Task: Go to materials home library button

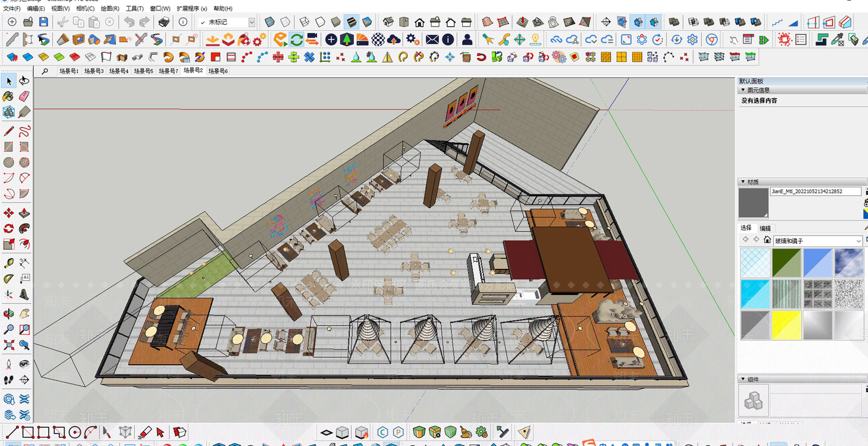Action: (x=767, y=240)
